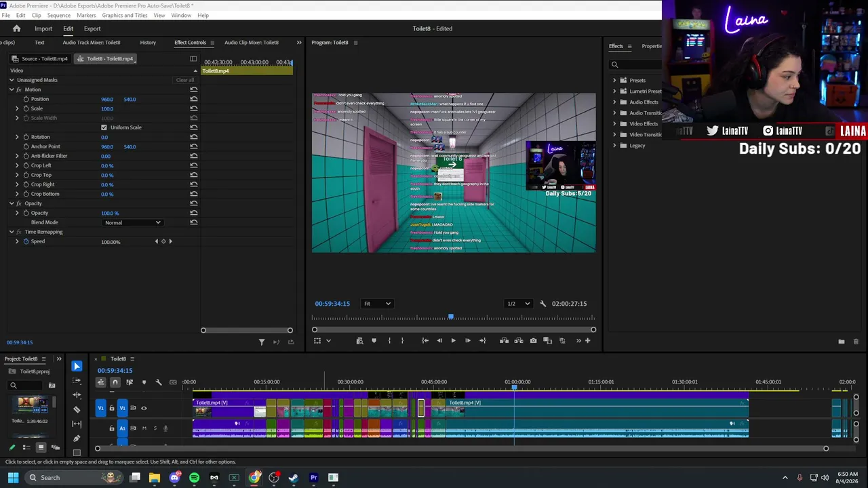Reset the Position parameter
Viewport: 868px width, 488px height.
coord(194,99)
